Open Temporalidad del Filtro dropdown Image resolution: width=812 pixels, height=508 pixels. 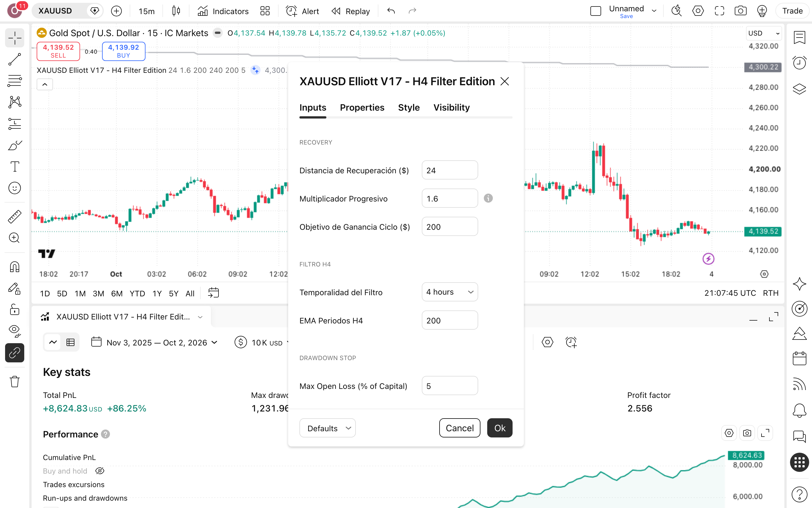tap(450, 292)
